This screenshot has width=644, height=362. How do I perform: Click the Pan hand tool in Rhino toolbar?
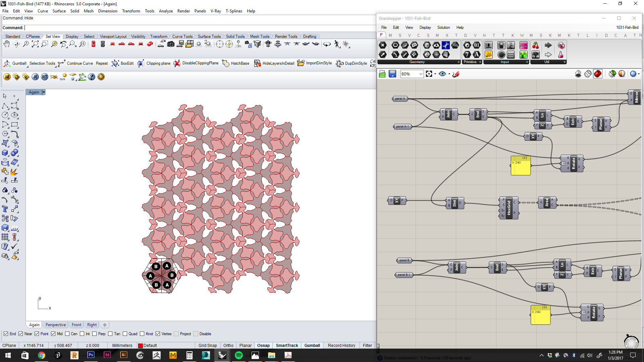(7, 44)
